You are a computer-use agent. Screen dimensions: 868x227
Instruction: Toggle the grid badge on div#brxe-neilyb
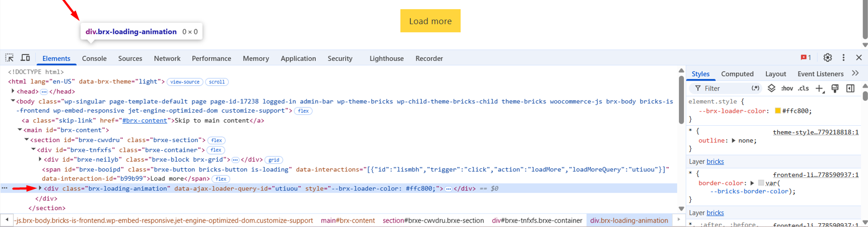[274, 159]
